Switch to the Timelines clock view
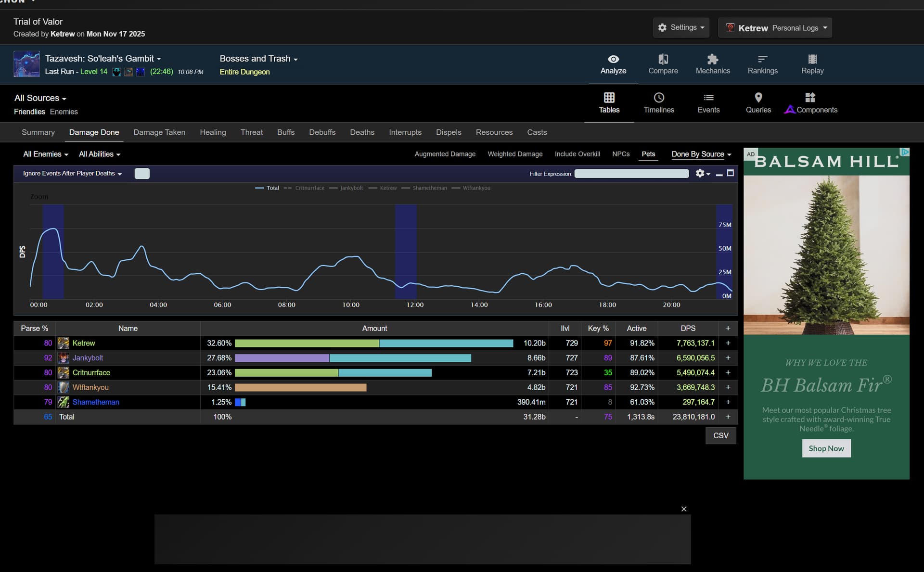 click(659, 98)
